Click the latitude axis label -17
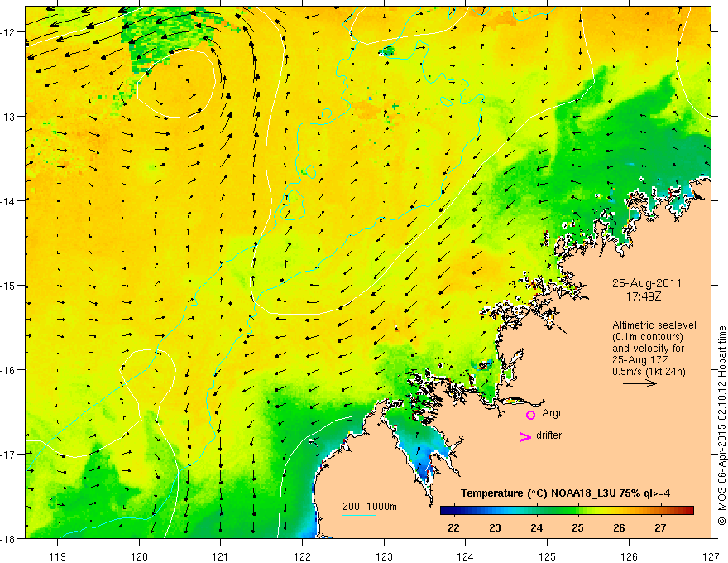 pos(8,454)
